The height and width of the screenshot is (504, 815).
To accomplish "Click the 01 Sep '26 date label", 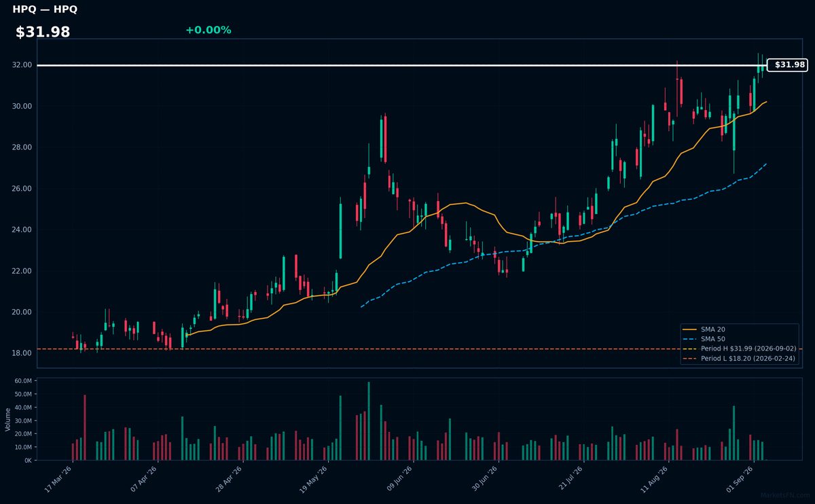I will (x=740, y=478).
